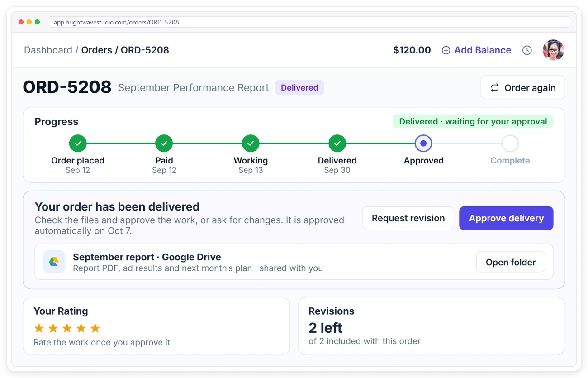Screen dimensions: 588x378
Task: Rate the work four stars
Action: 81,328
